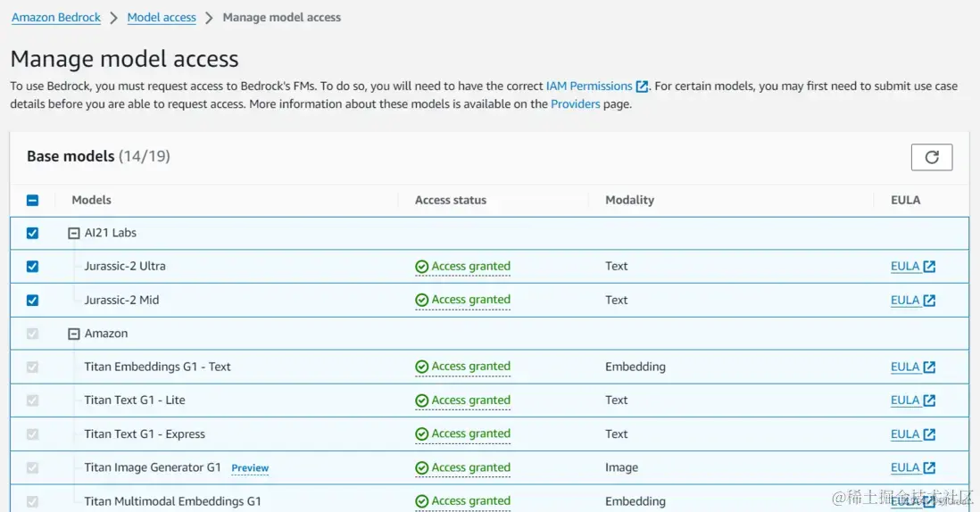Open EULA external icon for Titan Text G1 - Express
This screenshot has width=980, height=512.
pyautogui.click(x=929, y=434)
